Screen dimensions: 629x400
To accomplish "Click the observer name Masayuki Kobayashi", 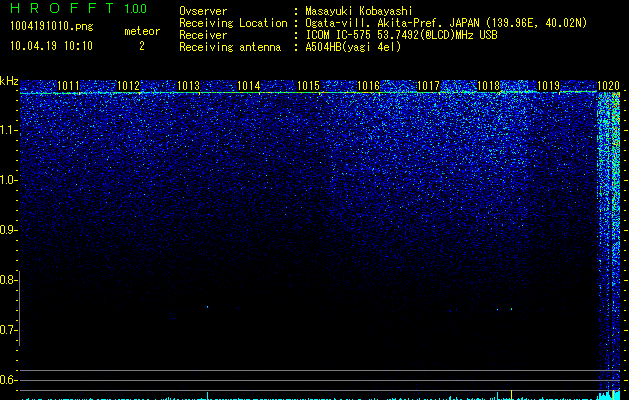I will point(358,11).
